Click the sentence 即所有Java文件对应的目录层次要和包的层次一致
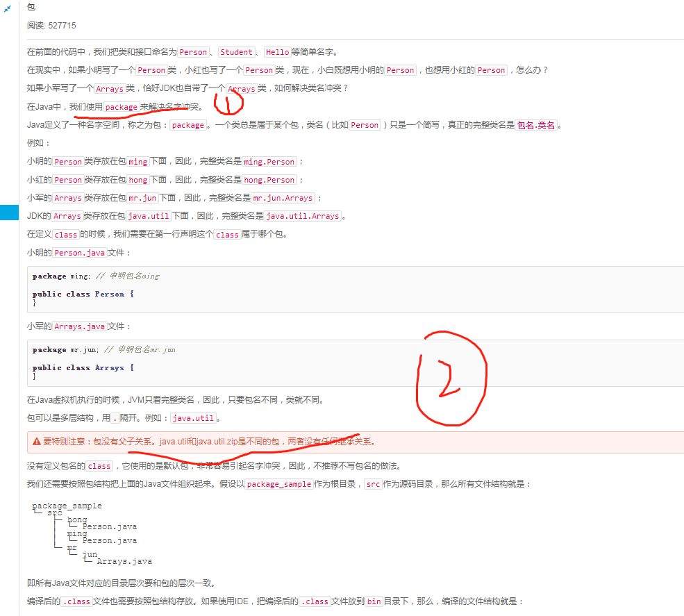684x616 pixels. click(122, 583)
